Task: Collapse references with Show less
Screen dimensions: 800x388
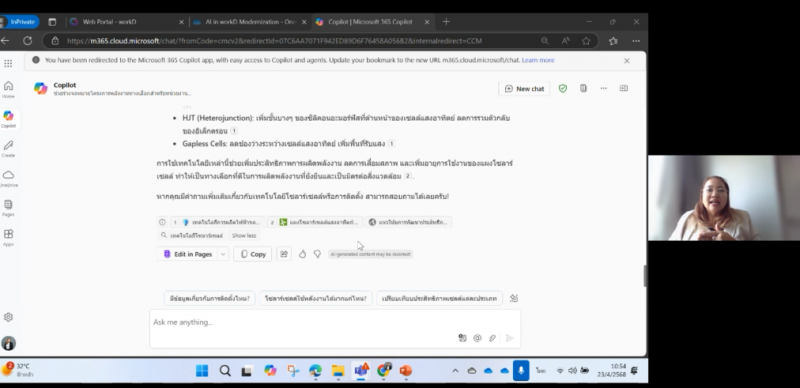Action: 244,235
